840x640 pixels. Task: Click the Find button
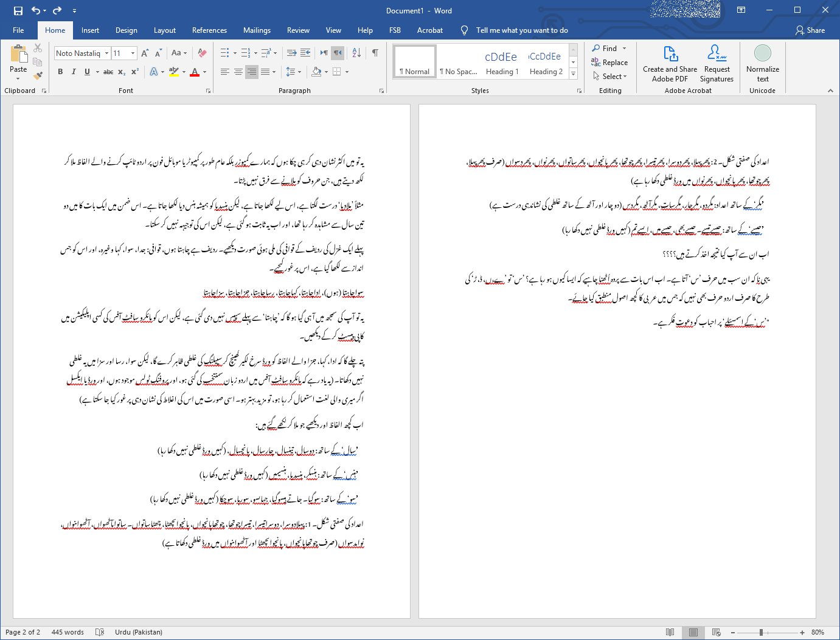[605, 49]
